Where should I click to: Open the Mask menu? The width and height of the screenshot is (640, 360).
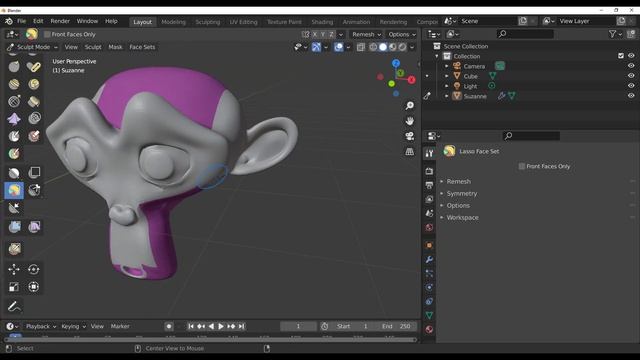[115, 47]
